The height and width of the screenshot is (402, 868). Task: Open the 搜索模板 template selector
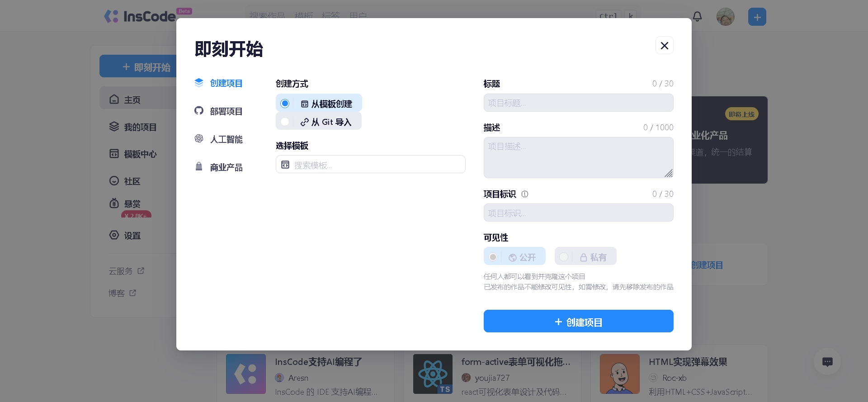pyautogui.click(x=371, y=164)
